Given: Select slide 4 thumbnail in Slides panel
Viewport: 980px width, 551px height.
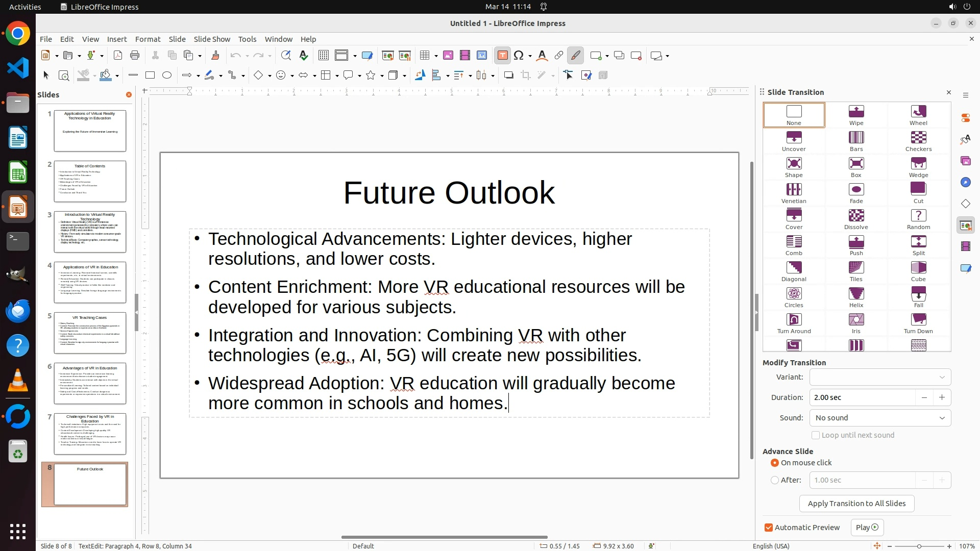Looking at the screenshot, I should 90,282.
